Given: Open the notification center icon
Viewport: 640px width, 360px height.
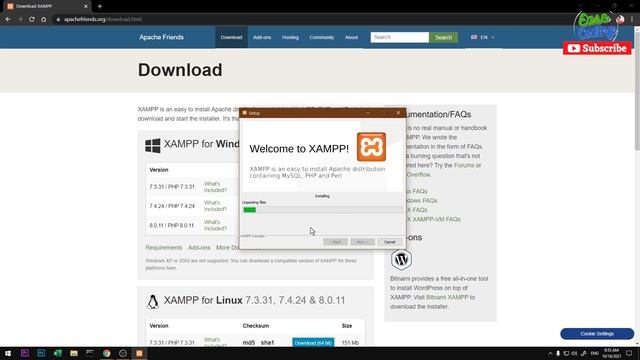Looking at the screenshot, I should [x=629, y=353].
